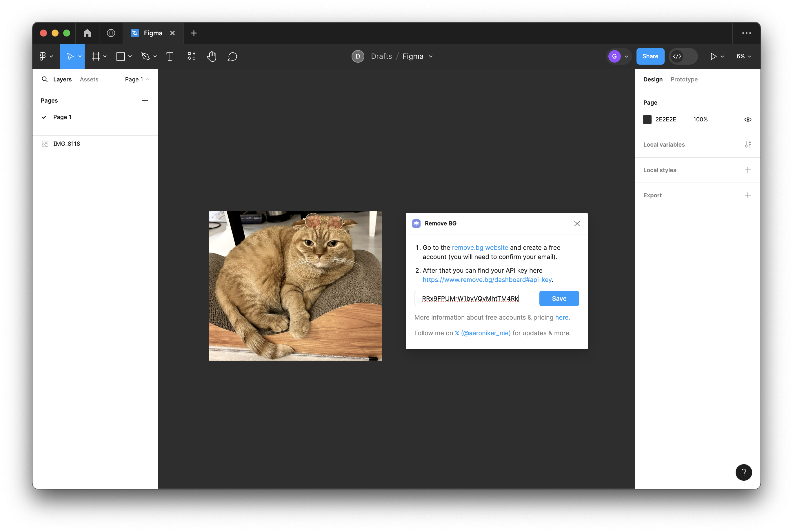The image size is (793, 532).
Task: Open the help question mark button
Action: point(743,472)
